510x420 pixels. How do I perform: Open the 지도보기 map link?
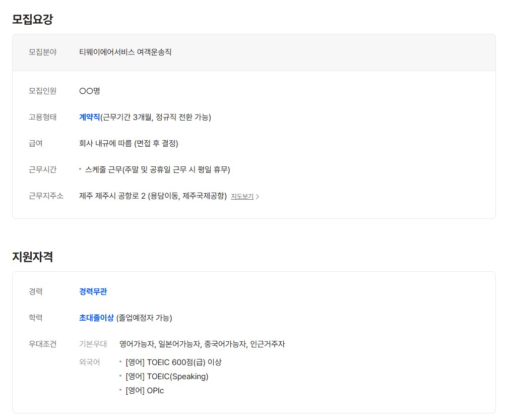[x=242, y=197]
